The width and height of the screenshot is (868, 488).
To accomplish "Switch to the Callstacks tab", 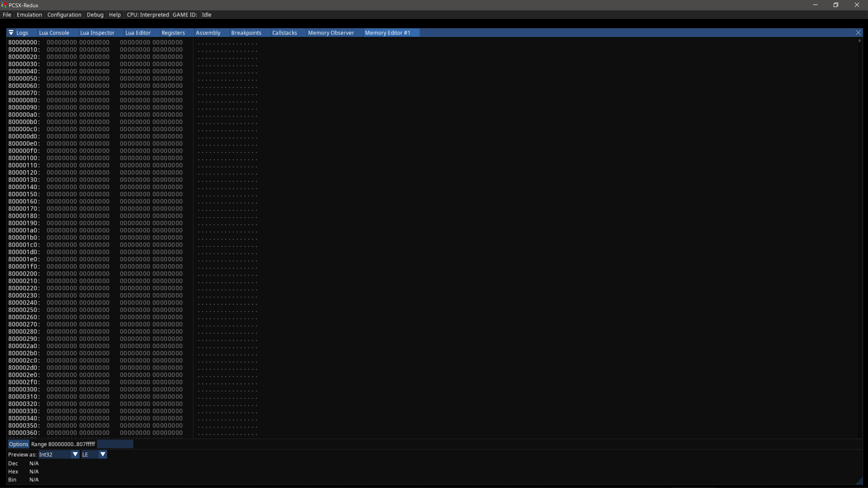I will point(284,32).
